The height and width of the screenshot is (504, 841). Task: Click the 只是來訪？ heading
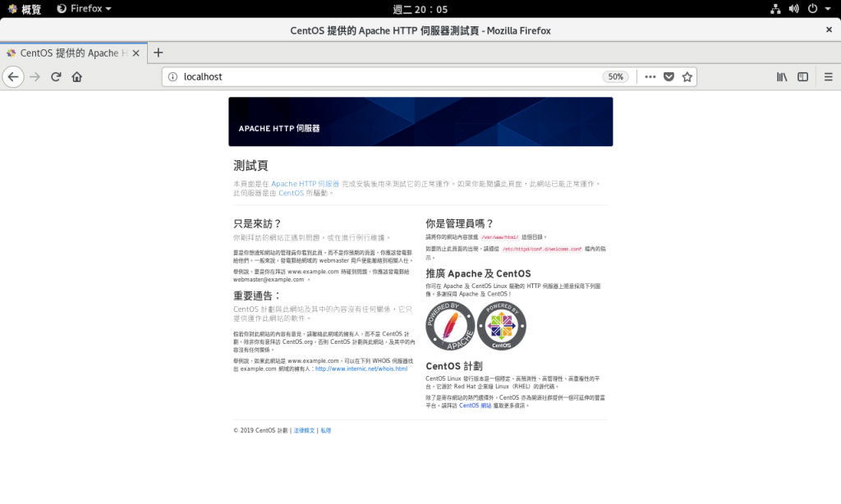tap(257, 223)
